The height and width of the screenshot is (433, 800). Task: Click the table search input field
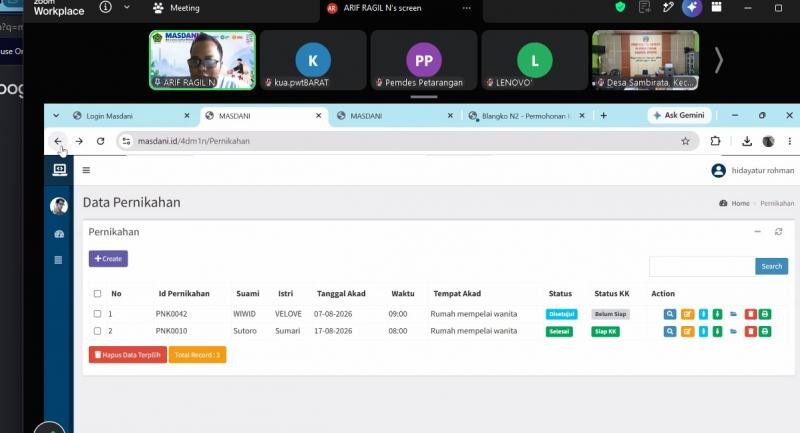[x=702, y=266]
